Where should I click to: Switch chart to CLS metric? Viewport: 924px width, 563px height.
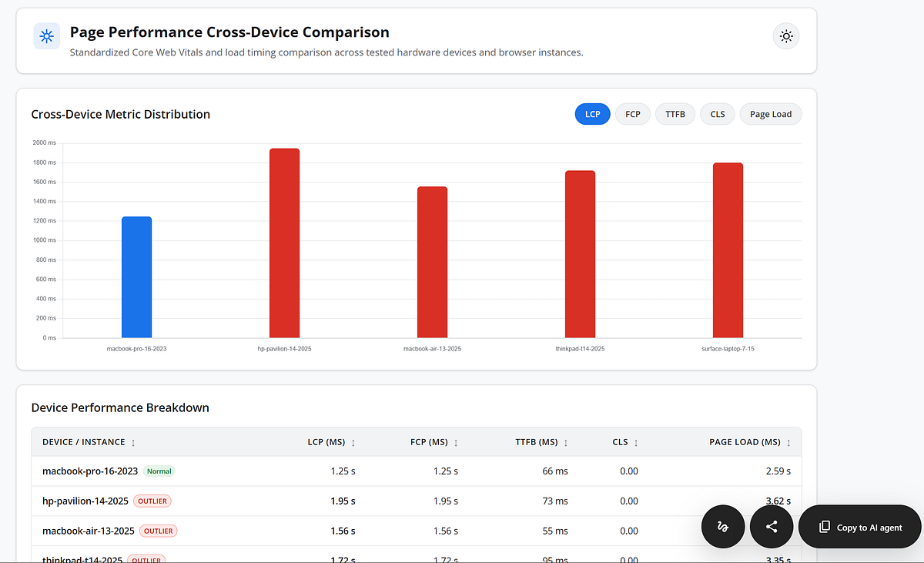pyautogui.click(x=718, y=114)
